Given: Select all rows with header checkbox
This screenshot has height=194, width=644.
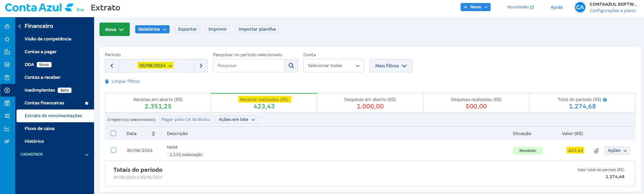Looking at the screenshot, I should pyautogui.click(x=113, y=133).
